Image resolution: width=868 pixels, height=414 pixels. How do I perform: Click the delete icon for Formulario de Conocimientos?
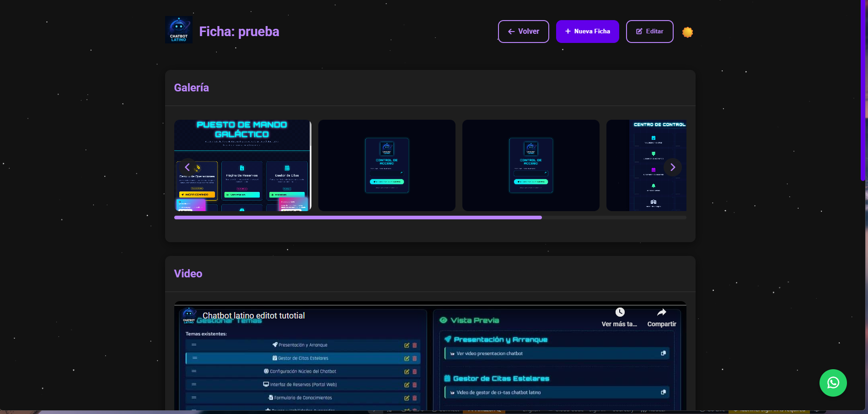click(415, 398)
